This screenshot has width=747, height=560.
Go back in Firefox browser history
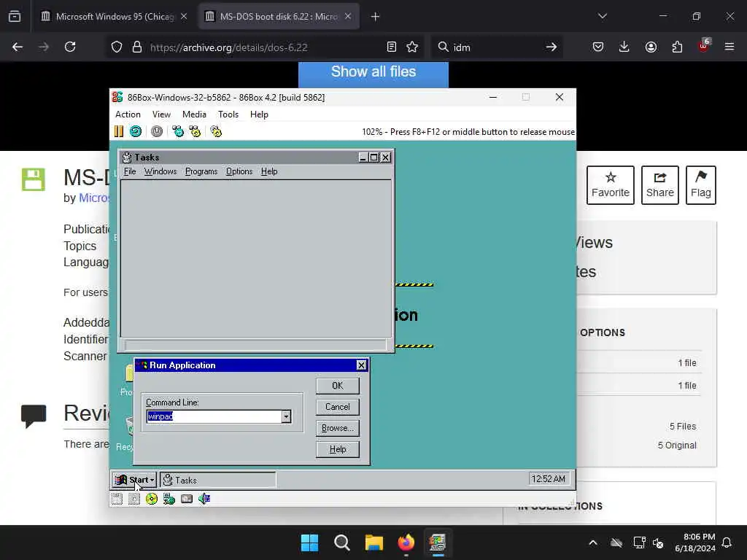(18, 47)
